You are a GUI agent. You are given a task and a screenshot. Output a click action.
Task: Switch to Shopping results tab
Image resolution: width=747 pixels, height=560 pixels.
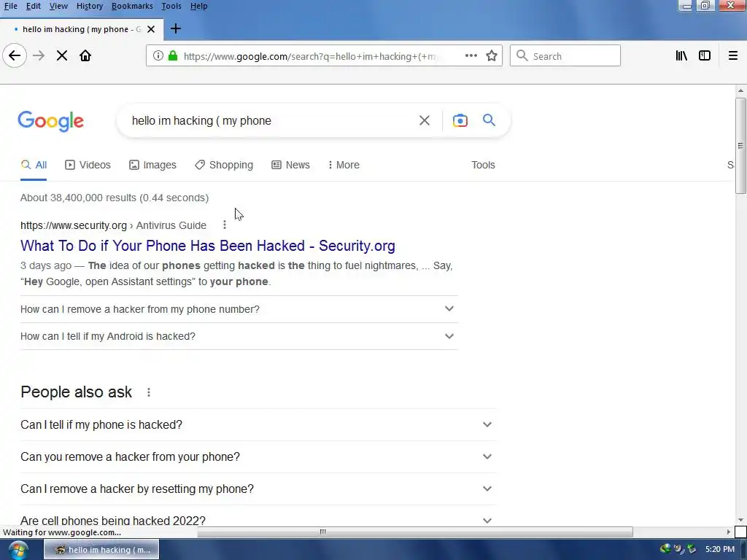[x=224, y=165]
